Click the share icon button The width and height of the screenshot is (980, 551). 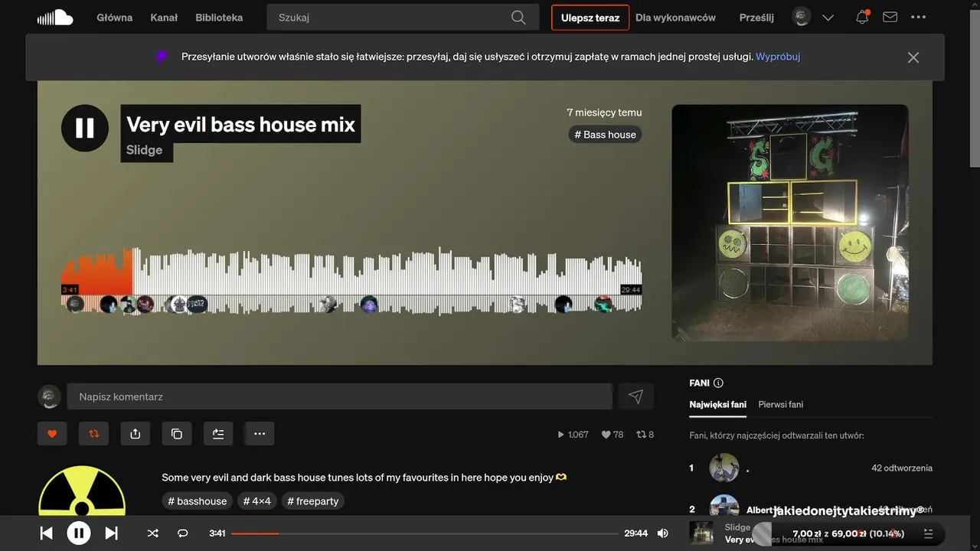[136, 434]
